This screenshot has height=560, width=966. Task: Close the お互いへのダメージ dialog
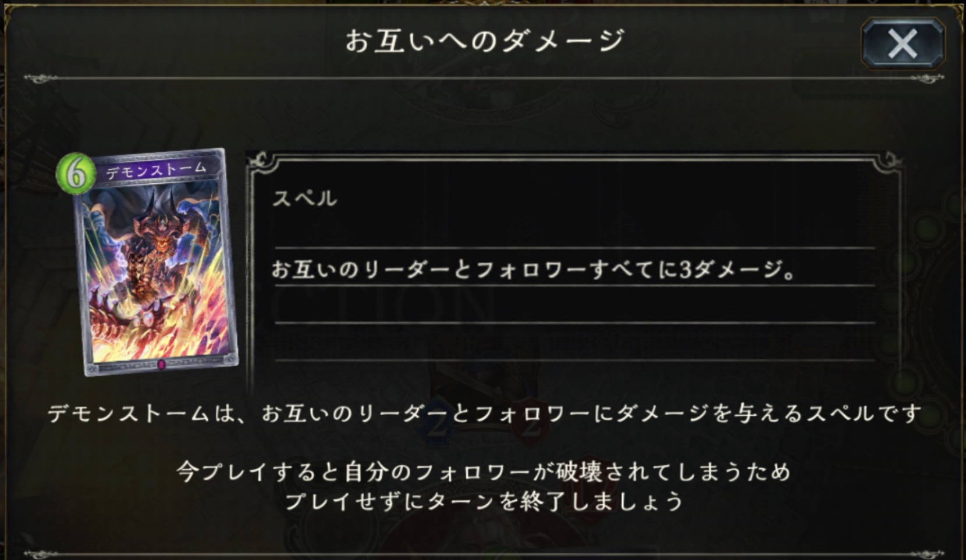pos(903,43)
